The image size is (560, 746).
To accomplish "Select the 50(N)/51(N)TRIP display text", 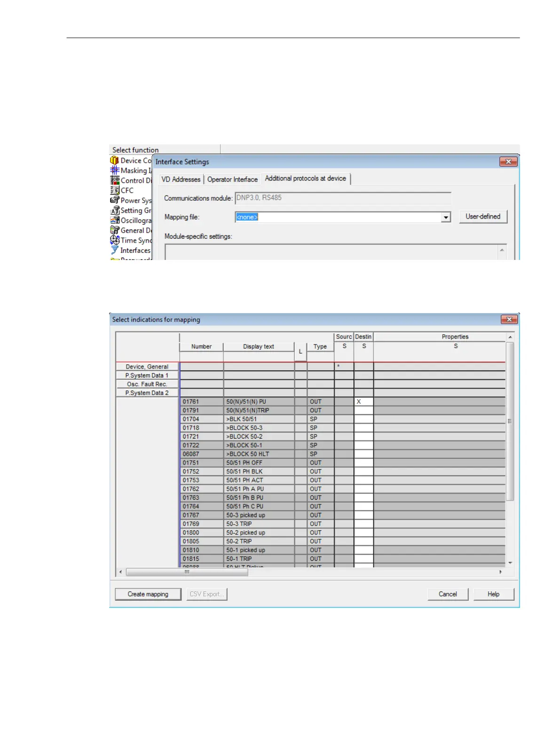I will [248, 410].
